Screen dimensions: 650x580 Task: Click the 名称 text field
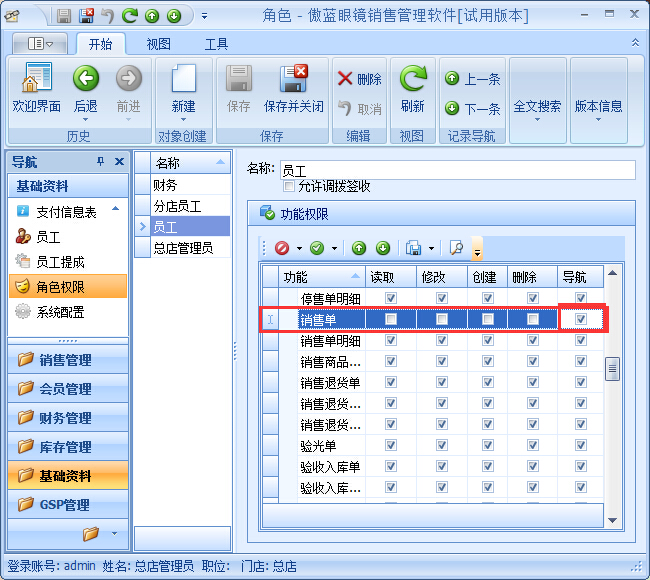(x=458, y=170)
